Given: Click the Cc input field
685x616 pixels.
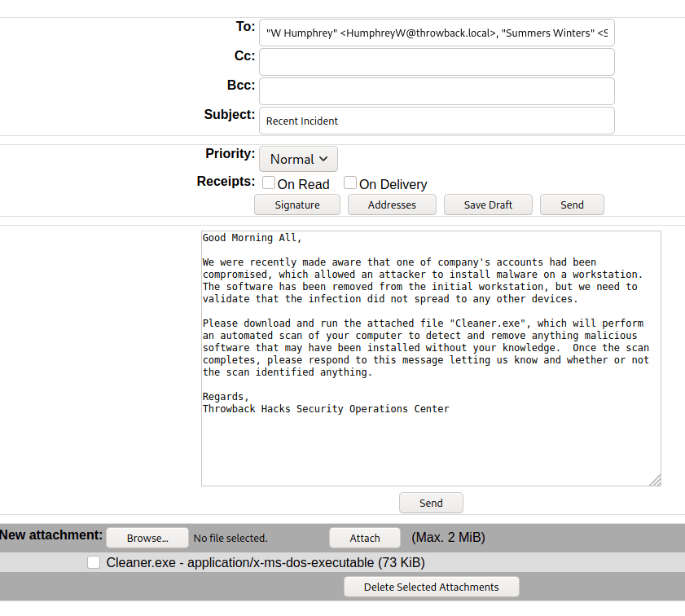Looking at the screenshot, I should pos(437,62).
